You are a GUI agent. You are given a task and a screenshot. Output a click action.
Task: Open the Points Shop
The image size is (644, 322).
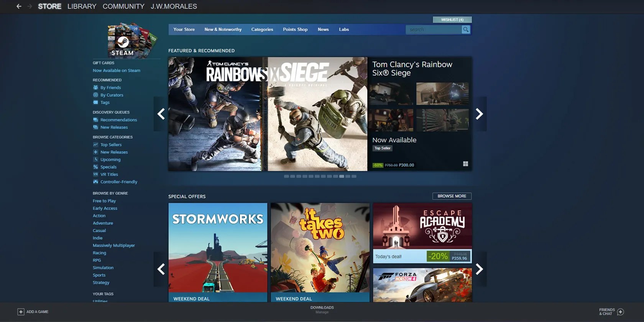295,30
